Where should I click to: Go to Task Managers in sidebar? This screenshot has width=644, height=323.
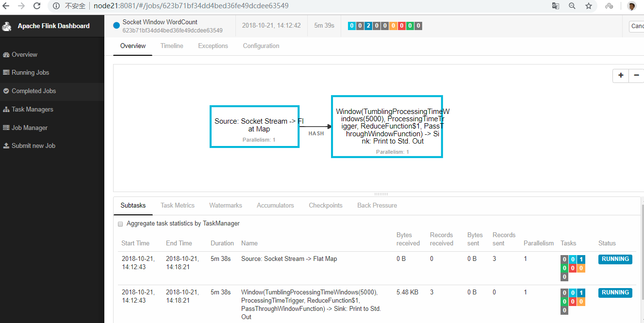[x=32, y=110]
